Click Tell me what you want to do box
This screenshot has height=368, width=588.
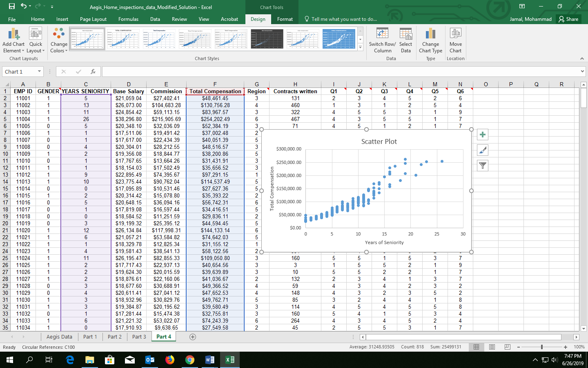point(341,19)
